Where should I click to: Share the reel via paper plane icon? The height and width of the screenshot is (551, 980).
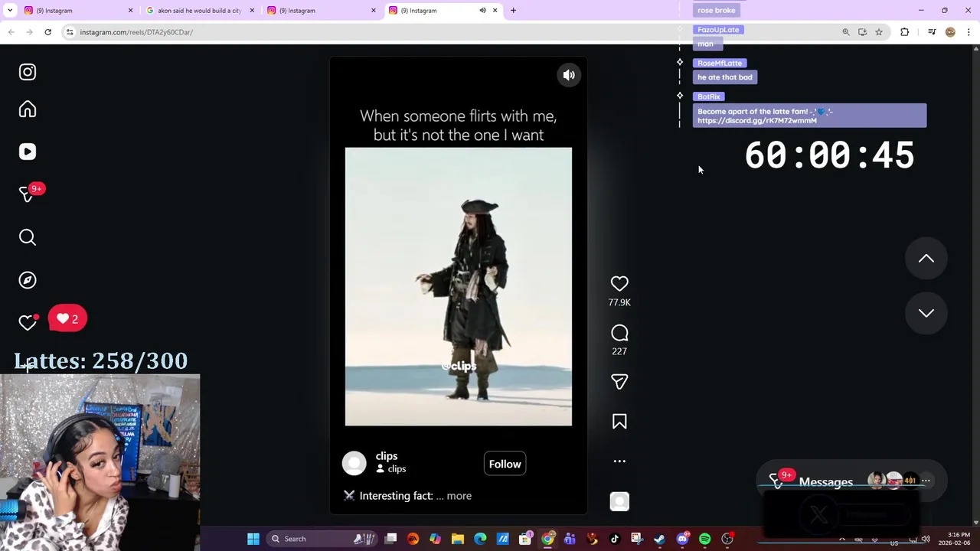tap(619, 381)
